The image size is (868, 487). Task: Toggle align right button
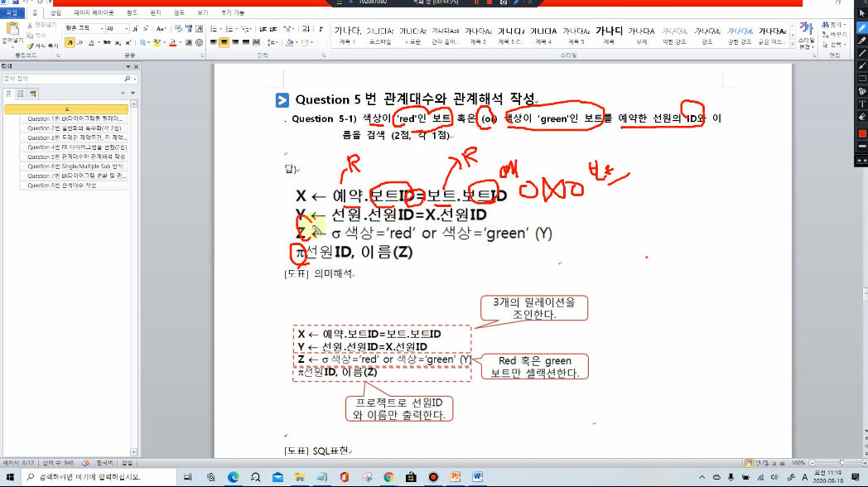pos(235,42)
